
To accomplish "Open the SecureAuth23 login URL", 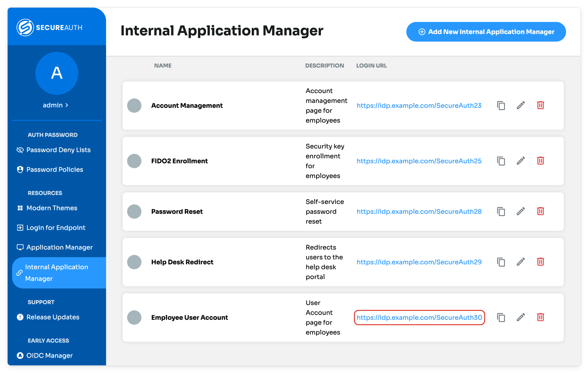I will [419, 106].
